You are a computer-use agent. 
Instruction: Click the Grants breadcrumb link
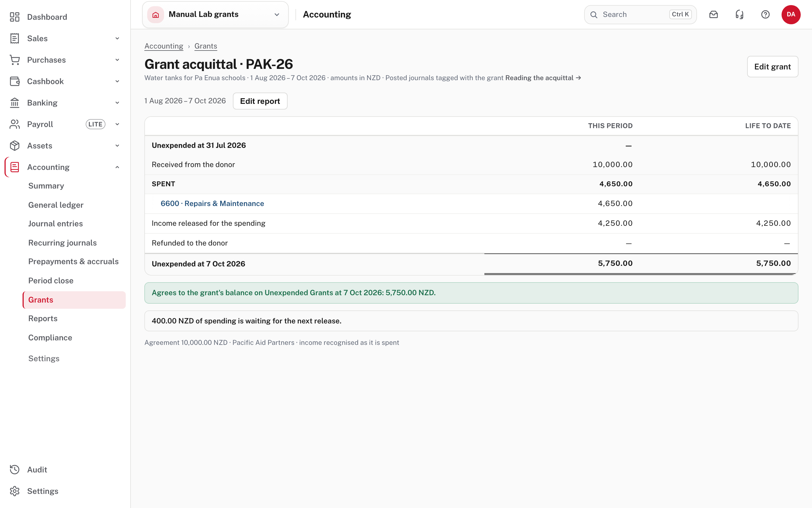[206, 46]
